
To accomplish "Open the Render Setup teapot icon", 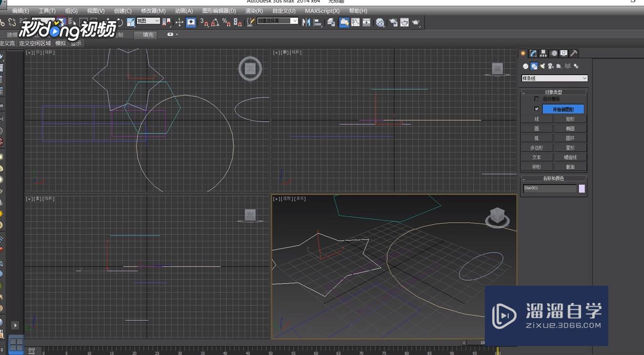I will tap(393, 23).
